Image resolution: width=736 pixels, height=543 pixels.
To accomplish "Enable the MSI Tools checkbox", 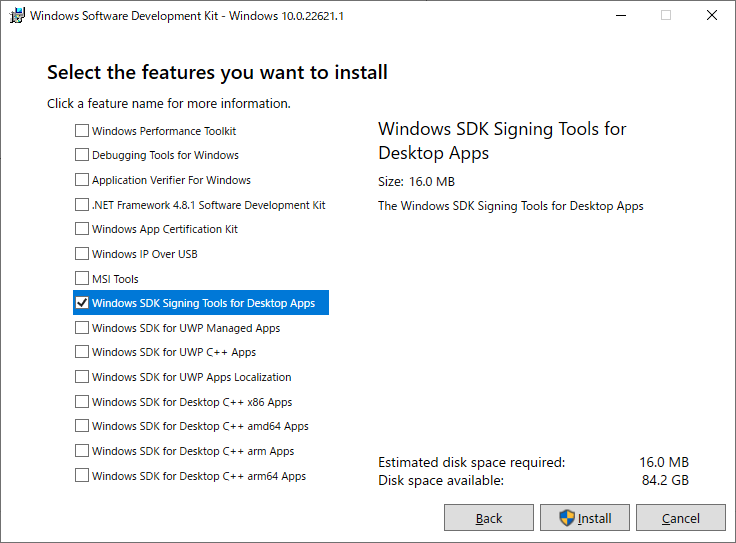I will [82, 278].
